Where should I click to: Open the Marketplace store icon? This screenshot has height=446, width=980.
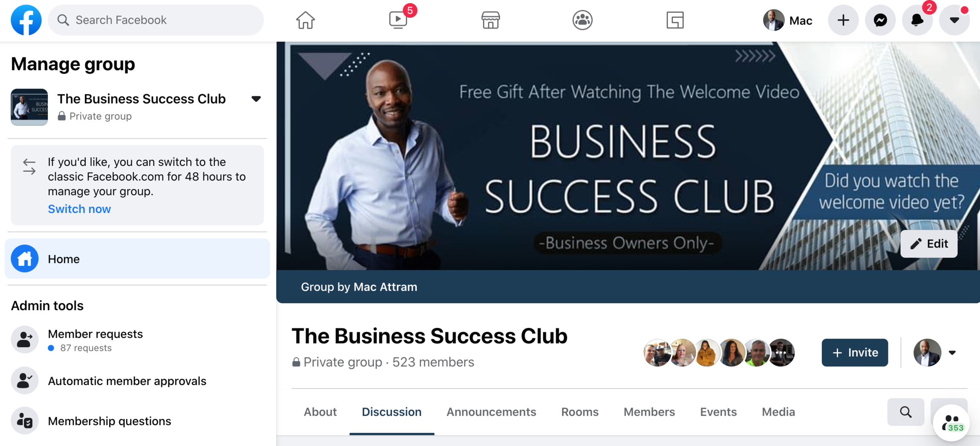(490, 20)
